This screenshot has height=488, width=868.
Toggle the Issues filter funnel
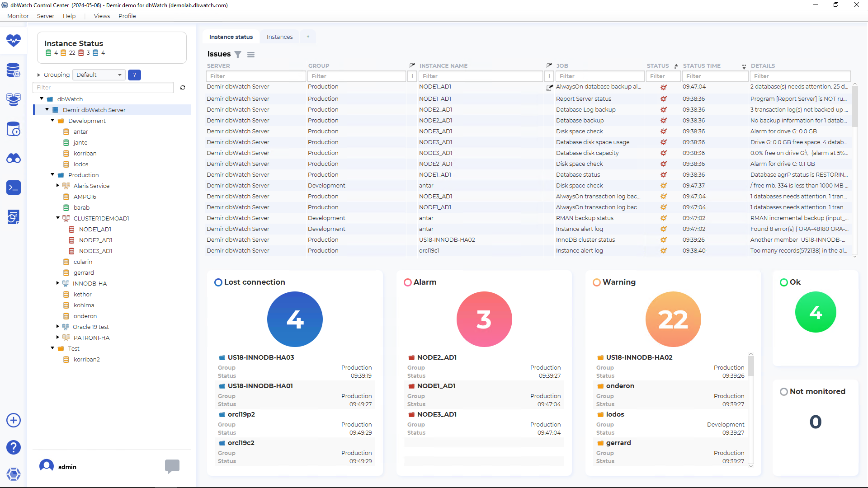pos(238,54)
